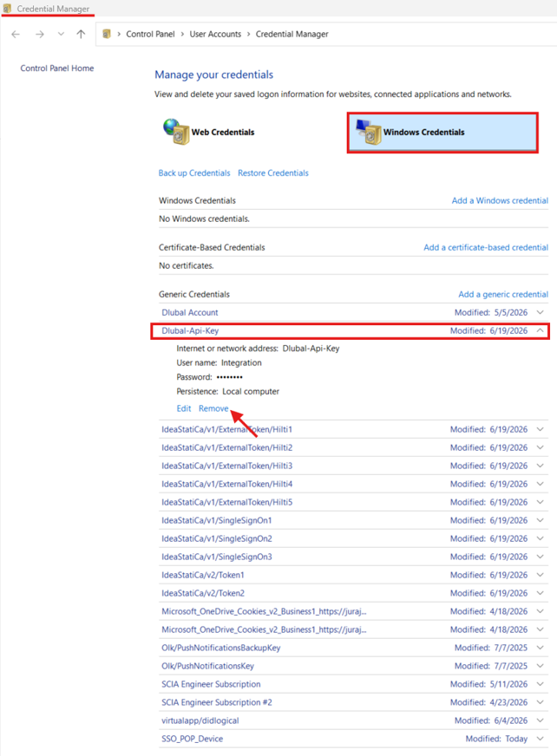Switch to Windows Credentials
This screenshot has width=557, height=756.
click(x=442, y=133)
